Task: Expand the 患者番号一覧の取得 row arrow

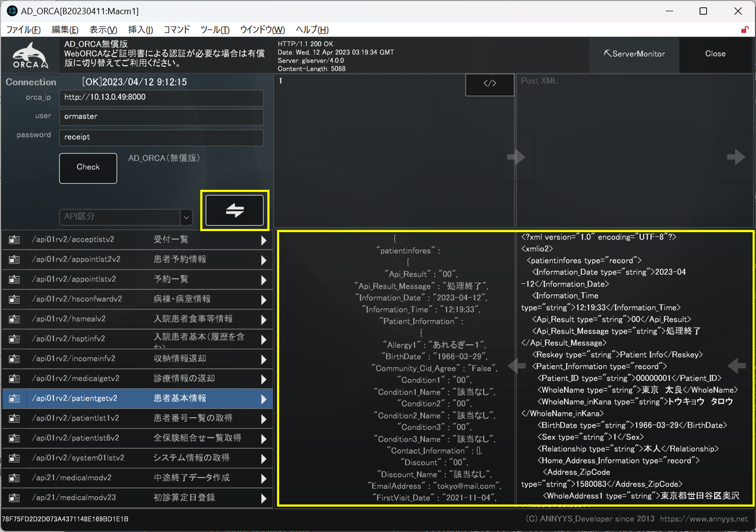Action: pos(264,419)
